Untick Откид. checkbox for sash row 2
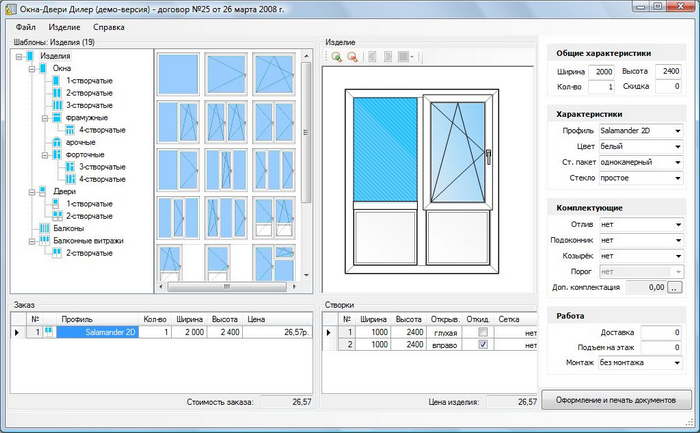Viewport: 700px width, 433px height. [483, 344]
